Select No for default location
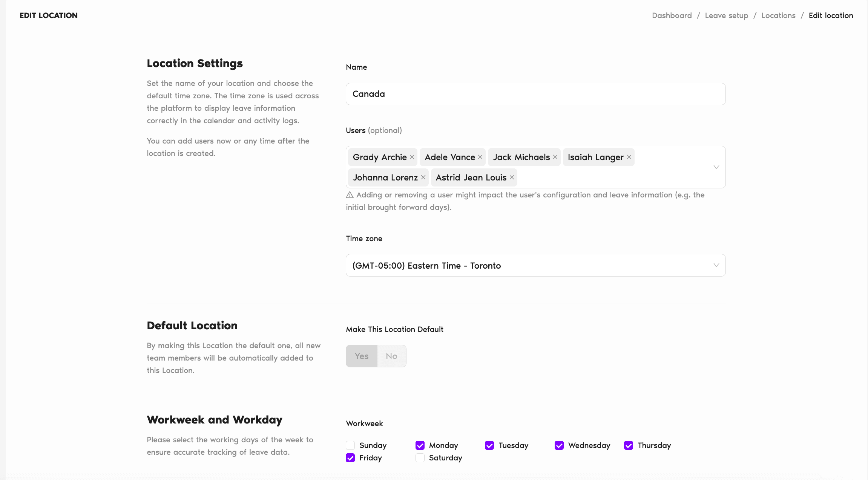Viewport: 868px width, 480px height. click(391, 356)
